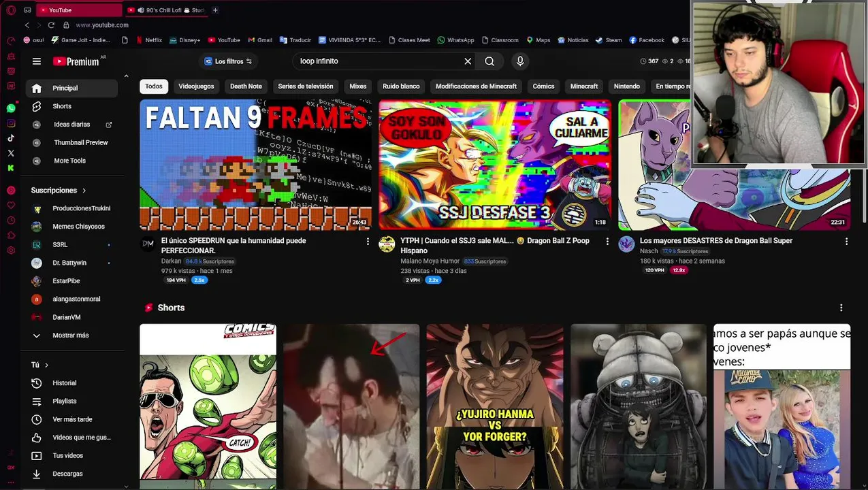The image size is (868, 490).
Task: Open Descargas in the sidebar
Action: tap(71, 474)
